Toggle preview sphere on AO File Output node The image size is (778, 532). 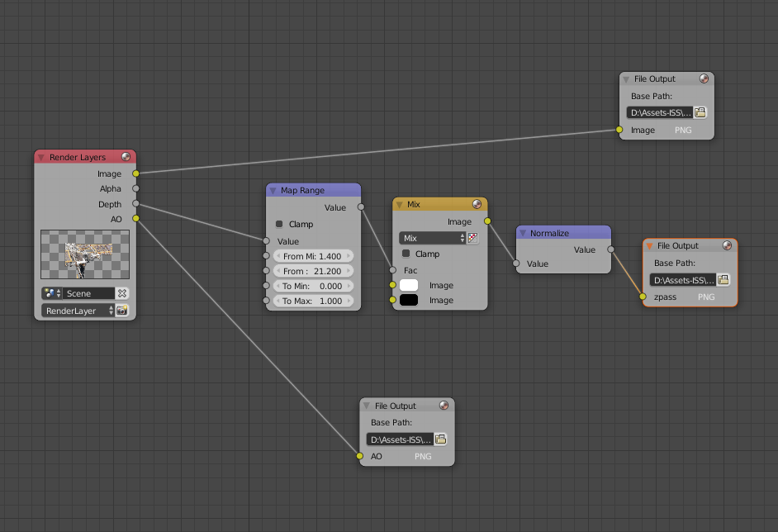click(x=444, y=406)
